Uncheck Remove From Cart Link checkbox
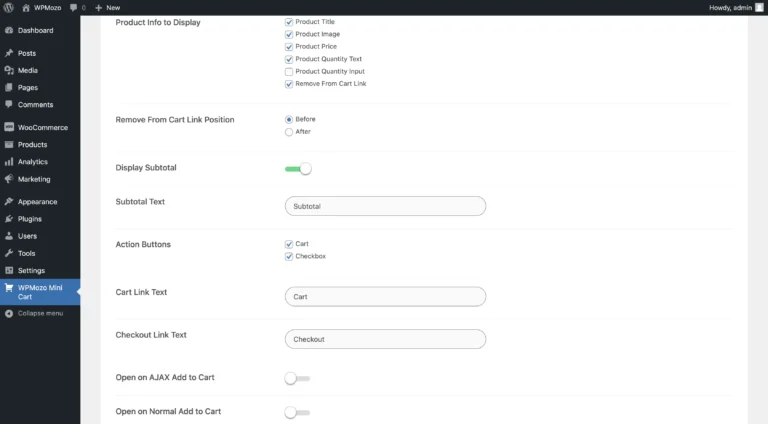The height and width of the screenshot is (424, 768). click(289, 84)
